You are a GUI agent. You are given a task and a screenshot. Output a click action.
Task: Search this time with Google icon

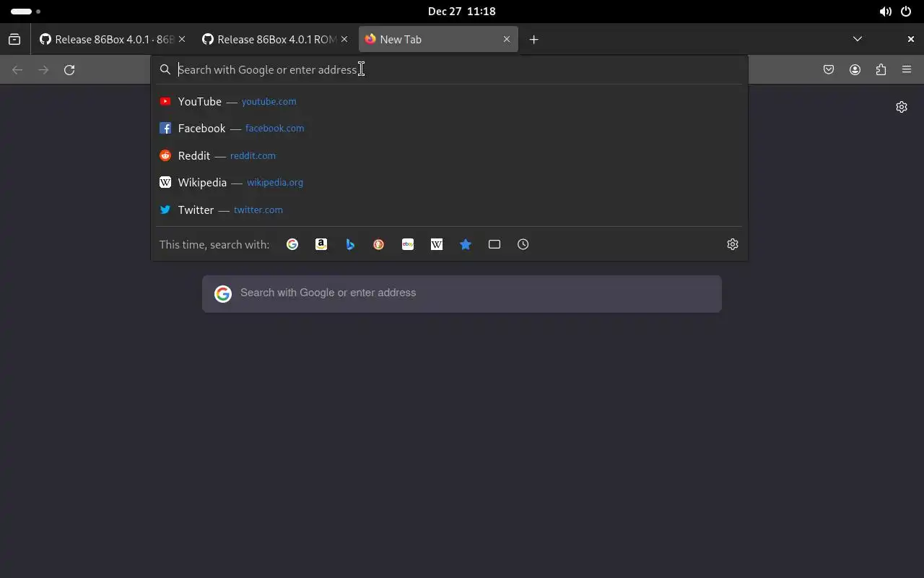292,244
